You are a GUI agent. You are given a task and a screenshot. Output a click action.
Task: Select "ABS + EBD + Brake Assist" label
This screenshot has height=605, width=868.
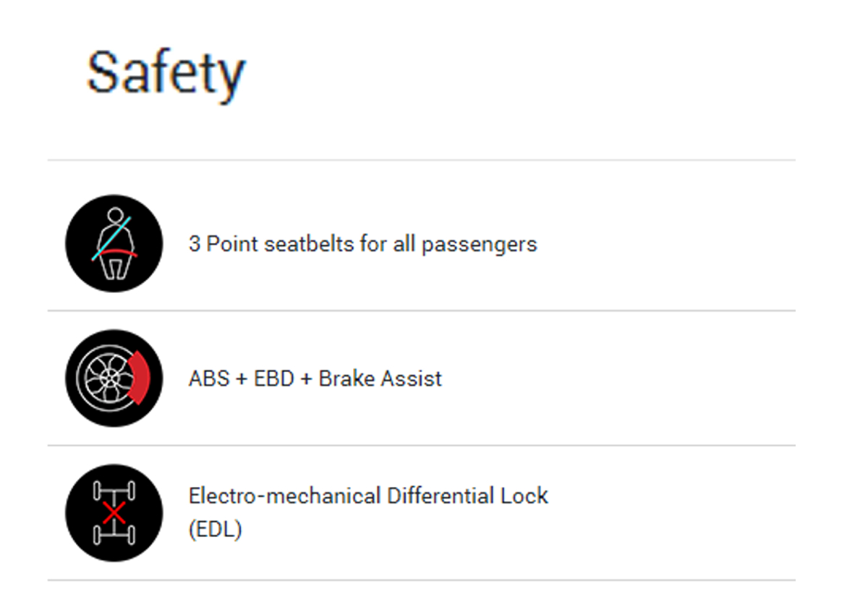tap(315, 378)
